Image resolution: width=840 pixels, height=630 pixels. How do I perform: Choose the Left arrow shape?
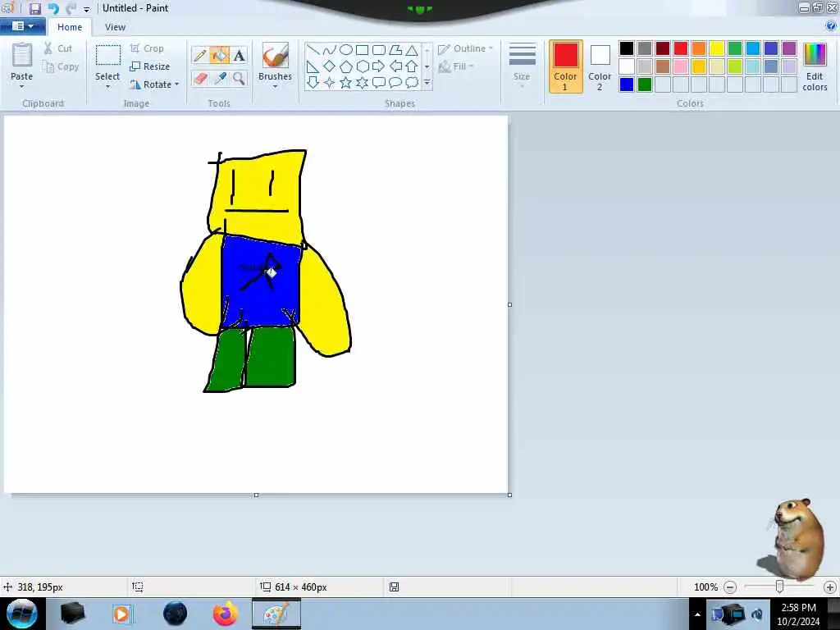pos(395,66)
